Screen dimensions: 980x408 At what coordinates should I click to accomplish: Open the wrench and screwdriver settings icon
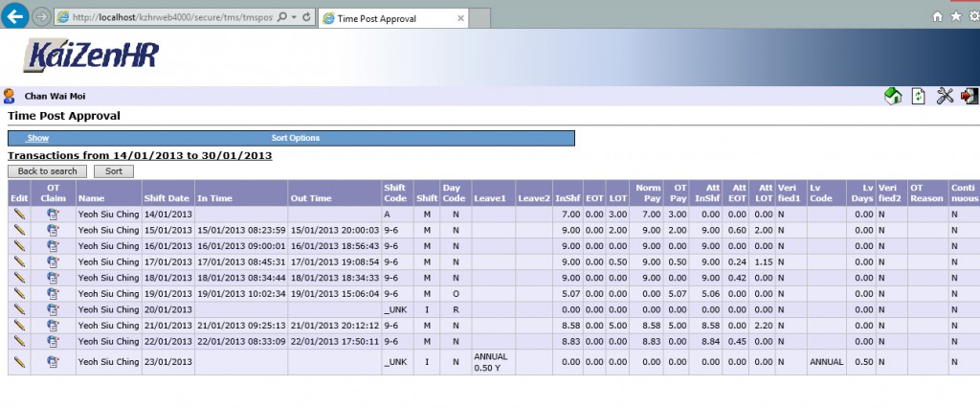point(945,96)
